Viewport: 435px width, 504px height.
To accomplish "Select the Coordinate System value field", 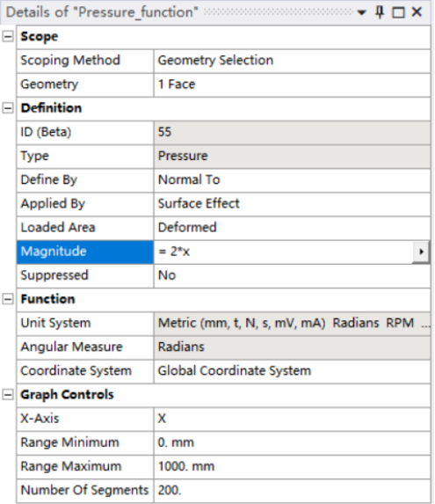I will click(x=292, y=371).
